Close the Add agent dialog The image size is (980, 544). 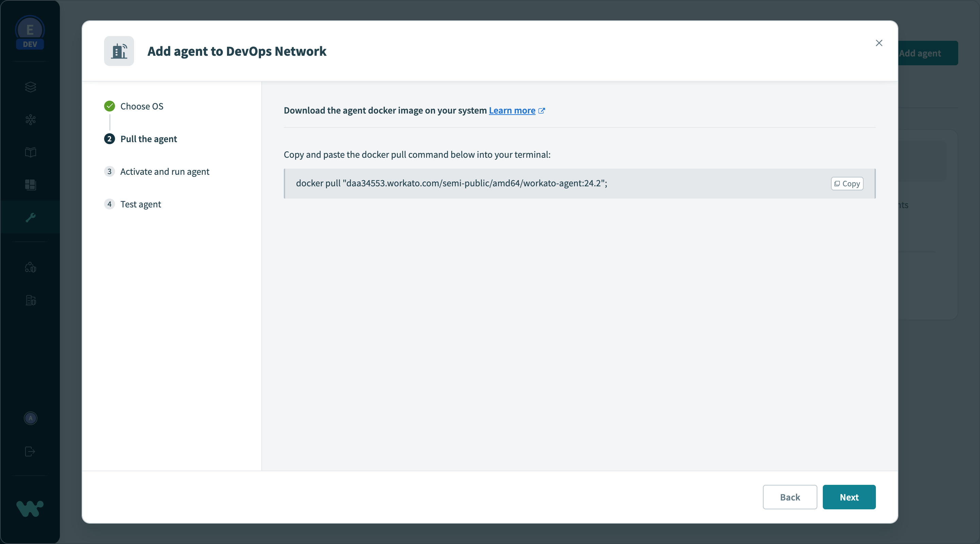point(880,43)
